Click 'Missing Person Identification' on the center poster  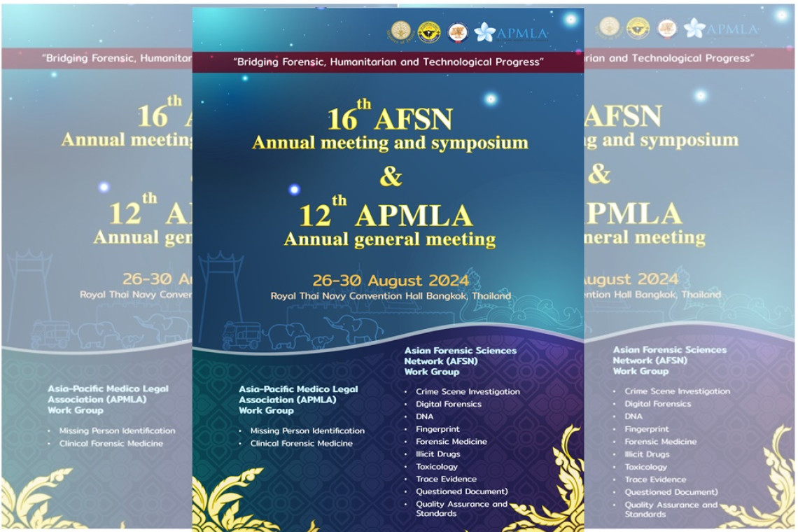(307, 430)
